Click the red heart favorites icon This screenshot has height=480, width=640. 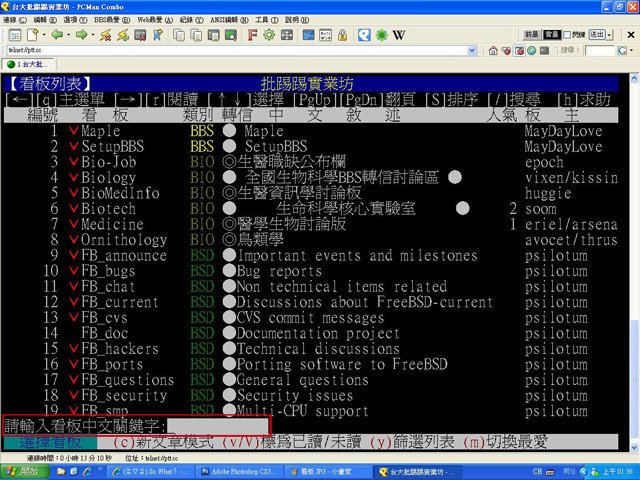click(x=506, y=51)
